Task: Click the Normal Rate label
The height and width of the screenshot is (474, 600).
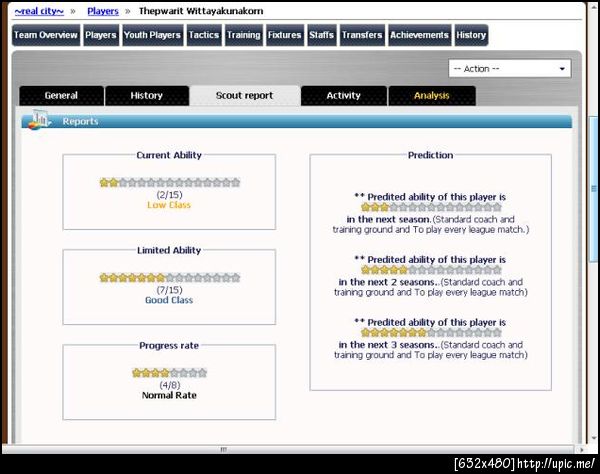Action: coord(169,396)
